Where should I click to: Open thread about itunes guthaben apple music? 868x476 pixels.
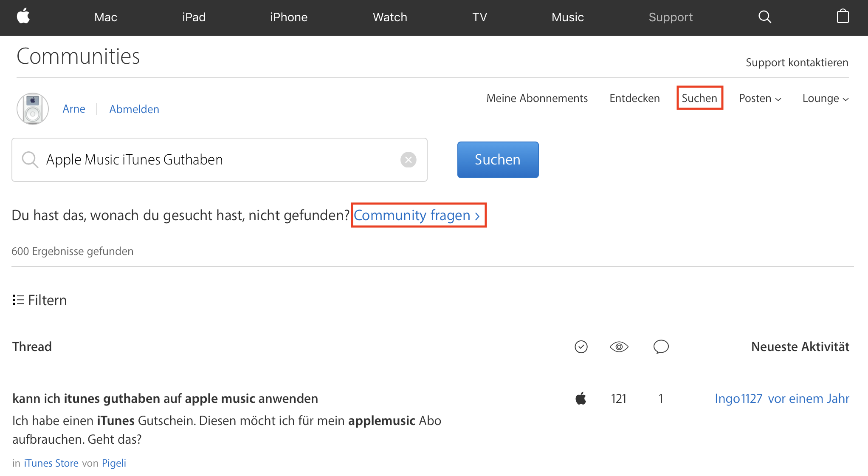tap(165, 399)
